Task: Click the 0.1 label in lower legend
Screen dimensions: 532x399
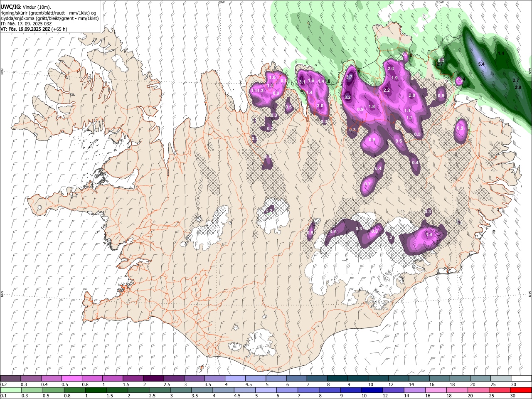Action: pos(3,396)
